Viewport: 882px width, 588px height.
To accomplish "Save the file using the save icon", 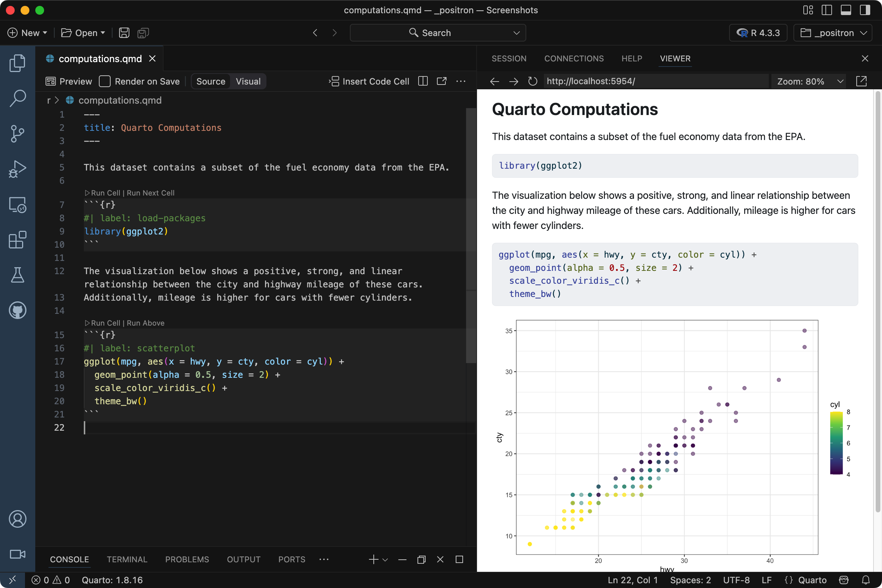I will [x=124, y=33].
